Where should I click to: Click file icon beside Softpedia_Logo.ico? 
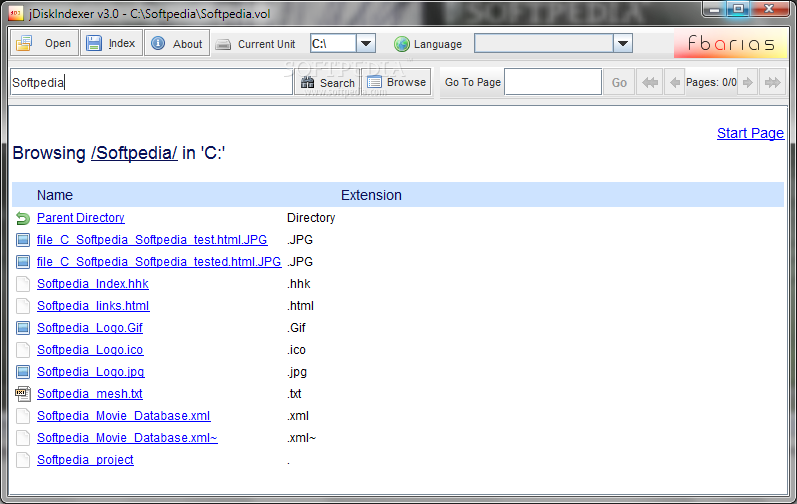point(23,350)
